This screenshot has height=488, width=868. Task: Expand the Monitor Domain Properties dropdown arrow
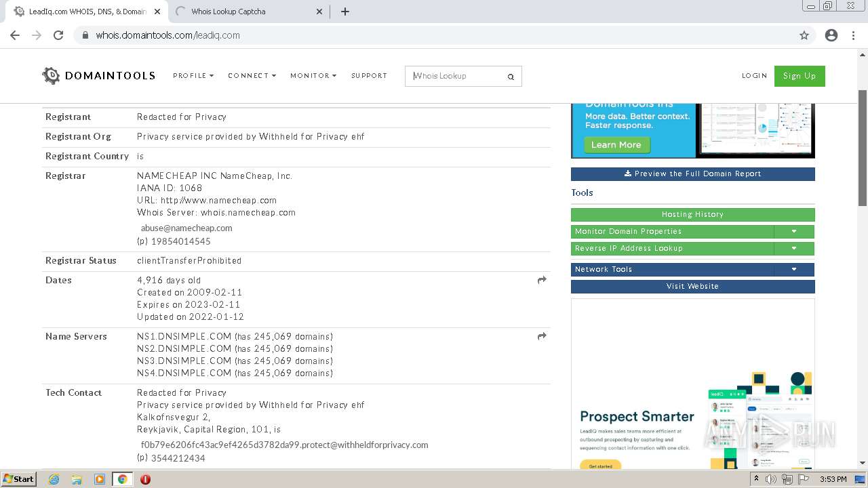pyautogui.click(x=794, y=231)
